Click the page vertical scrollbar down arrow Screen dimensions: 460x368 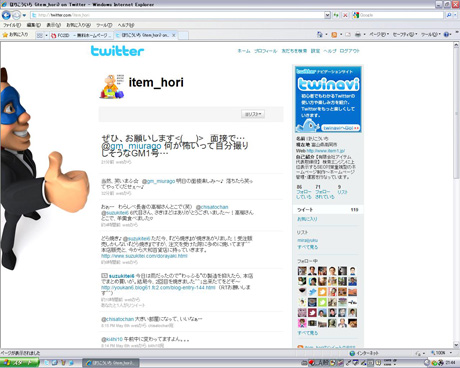[x=456, y=345]
